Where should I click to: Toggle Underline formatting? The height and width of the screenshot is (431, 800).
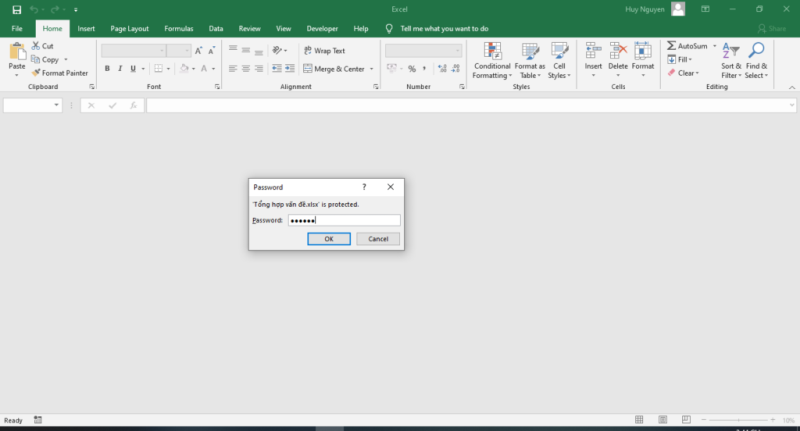click(133, 68)
